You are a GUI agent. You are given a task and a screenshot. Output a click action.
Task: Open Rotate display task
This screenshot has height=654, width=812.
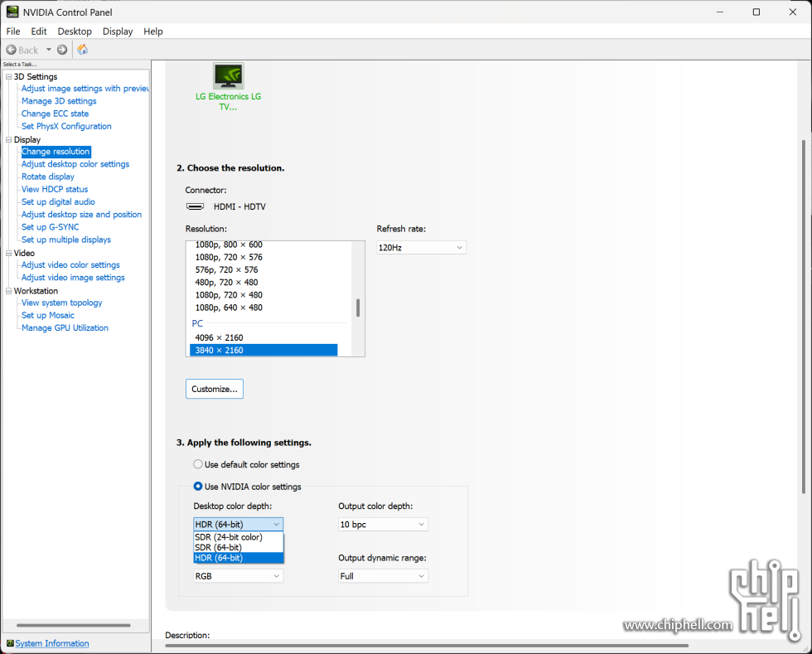coord(48,177)
